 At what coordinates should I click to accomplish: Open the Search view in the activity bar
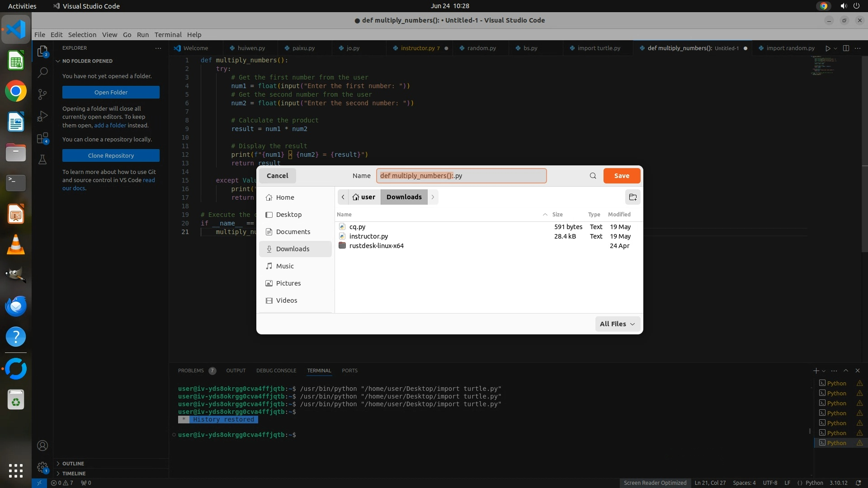(42, 72)
